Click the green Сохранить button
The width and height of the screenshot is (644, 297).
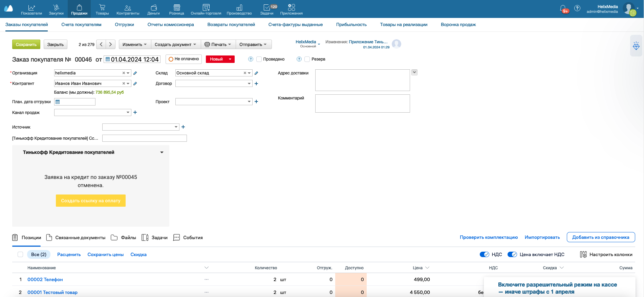pyautogui.click(x=26, y=44)
